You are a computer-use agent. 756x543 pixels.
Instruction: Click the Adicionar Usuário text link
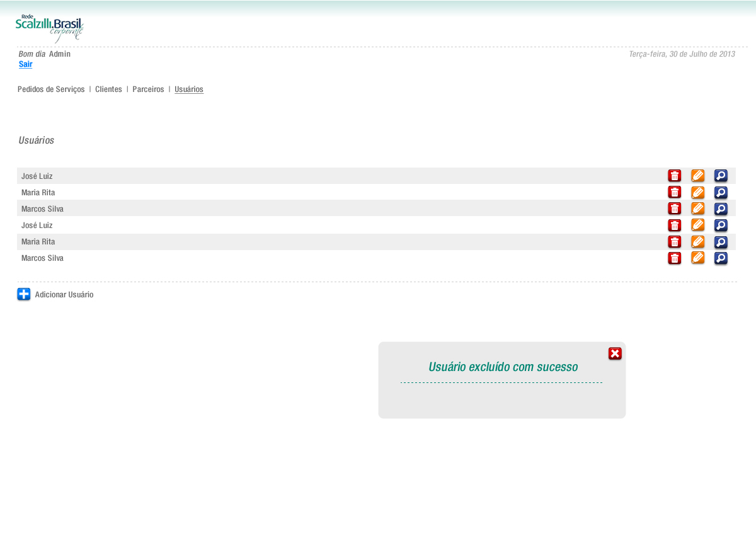[64, 295]
